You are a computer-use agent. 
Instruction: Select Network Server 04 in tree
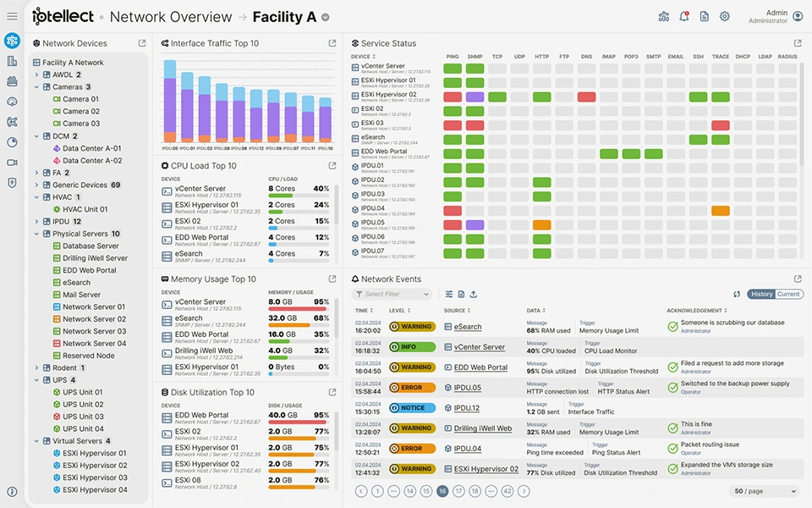coord(89,343)
